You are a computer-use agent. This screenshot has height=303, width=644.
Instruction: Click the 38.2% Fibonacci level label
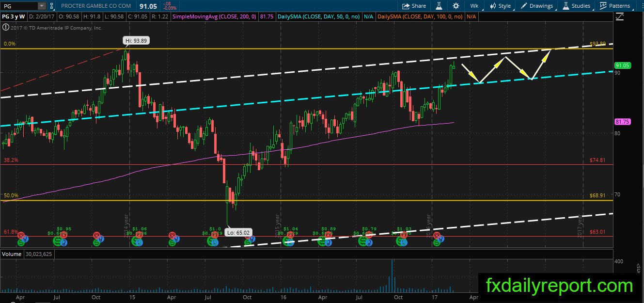pyautogui.click(x=11, y=159)
